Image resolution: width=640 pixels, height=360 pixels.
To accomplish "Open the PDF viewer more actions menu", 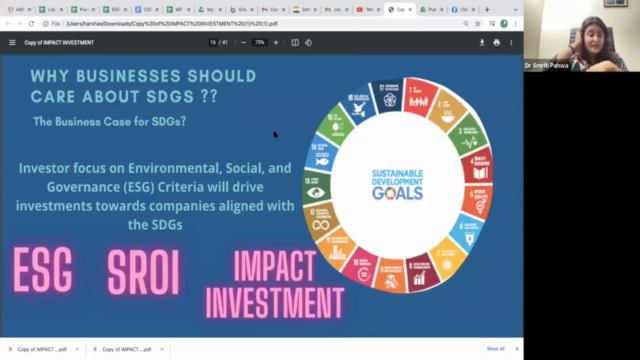I will 511,42.
